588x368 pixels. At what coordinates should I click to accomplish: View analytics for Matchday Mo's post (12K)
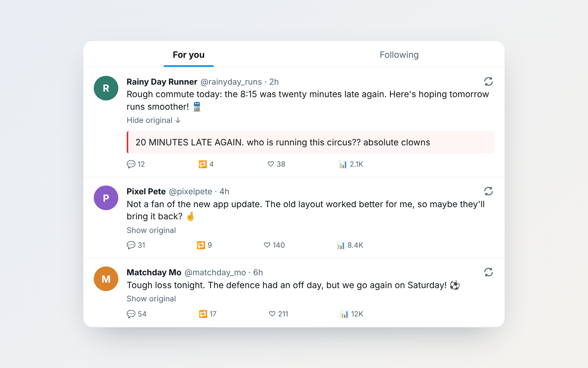[352, 314]
